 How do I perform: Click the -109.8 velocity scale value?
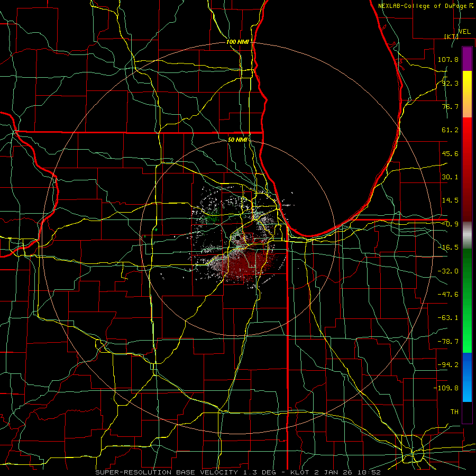pyautogui.click(x=446, y=388)
